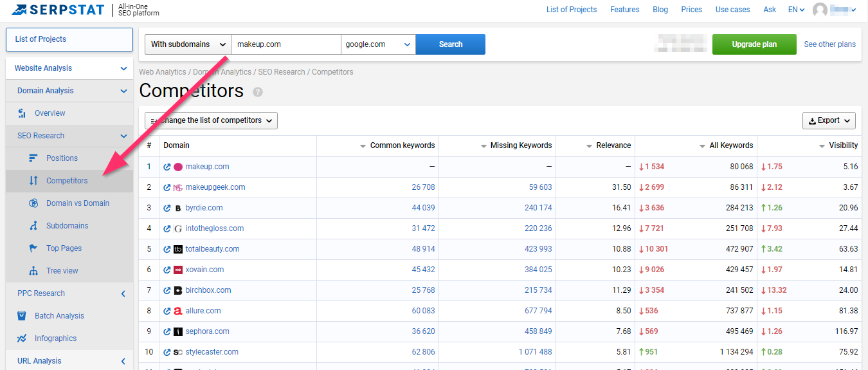Click the SEO Research breadcrumb link

click(282, 72)
